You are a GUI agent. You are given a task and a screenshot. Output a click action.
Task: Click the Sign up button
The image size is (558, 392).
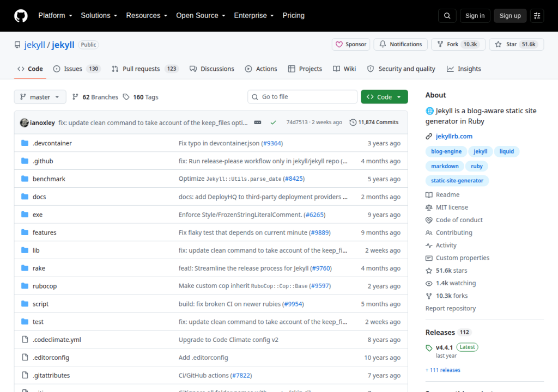point(510,16)
